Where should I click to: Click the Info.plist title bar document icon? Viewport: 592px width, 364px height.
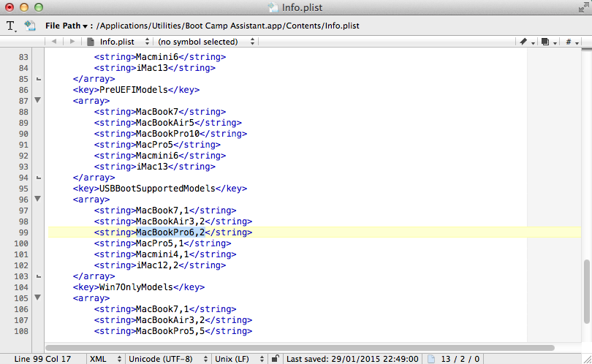click(273, 7)
